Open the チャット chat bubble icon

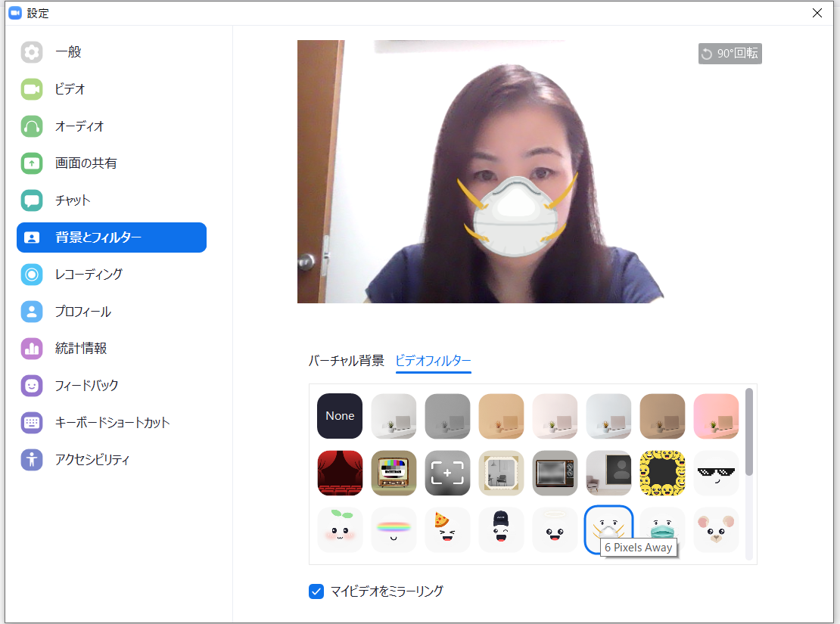tap(32, 200)
